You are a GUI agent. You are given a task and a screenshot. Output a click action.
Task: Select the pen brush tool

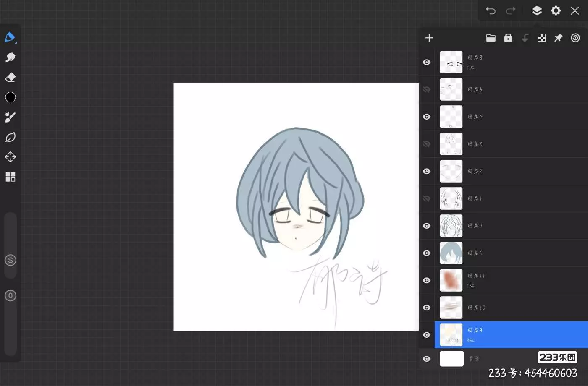tap(10, 37)
